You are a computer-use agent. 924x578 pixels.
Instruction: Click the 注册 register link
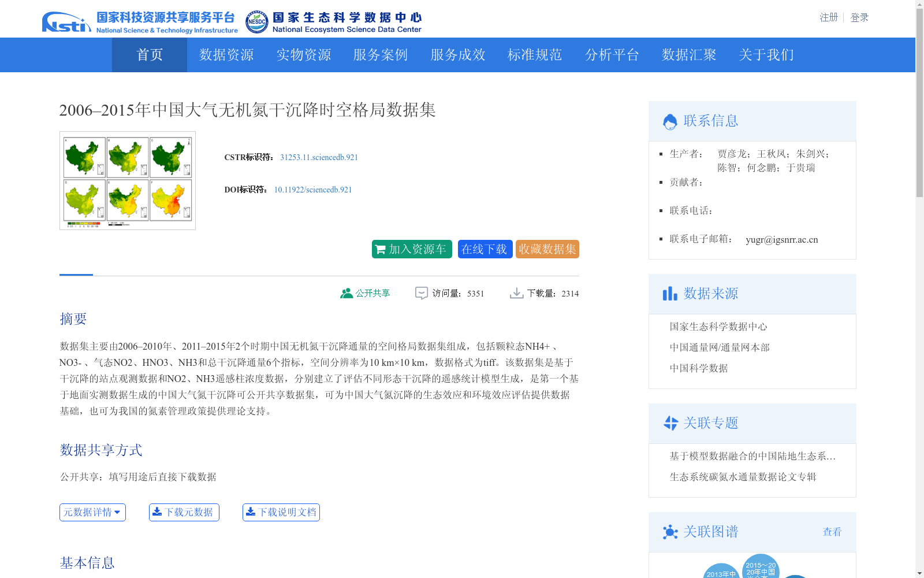[829, 17]
